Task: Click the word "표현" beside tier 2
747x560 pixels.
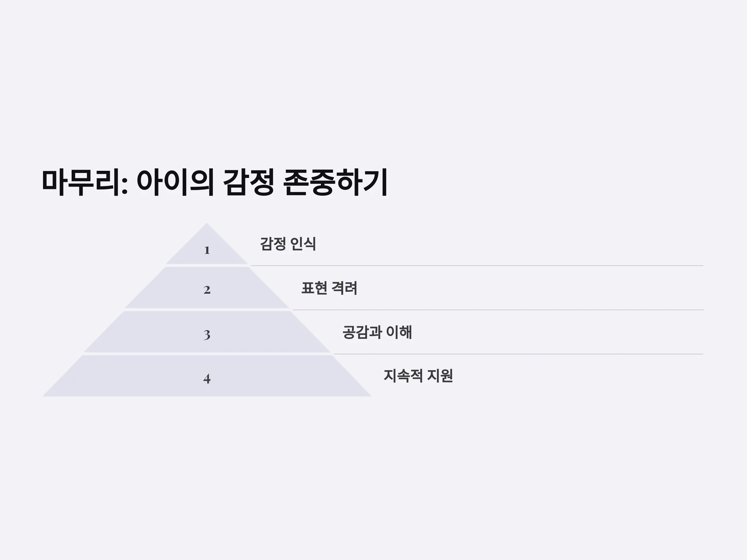Action: point(314,288)
